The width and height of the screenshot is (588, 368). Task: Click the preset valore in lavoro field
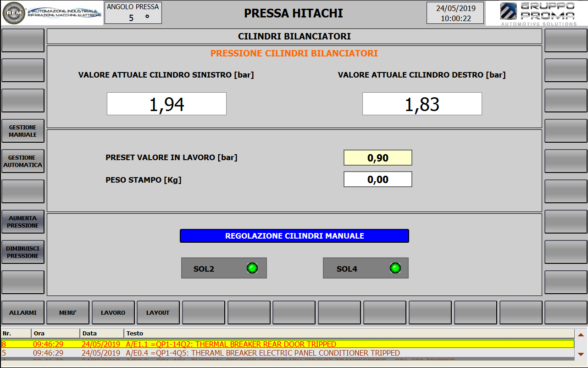pyautogui.click(x=378, y=158)
